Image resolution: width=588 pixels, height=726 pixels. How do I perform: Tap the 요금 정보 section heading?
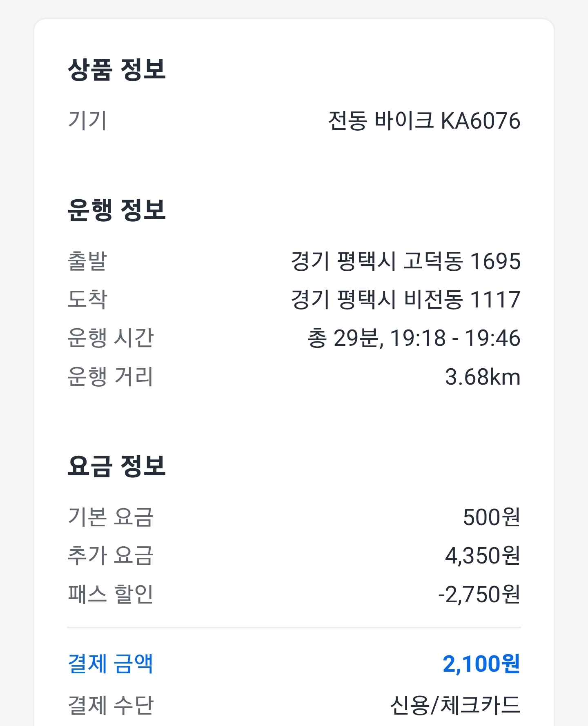[x=116, y=466]
